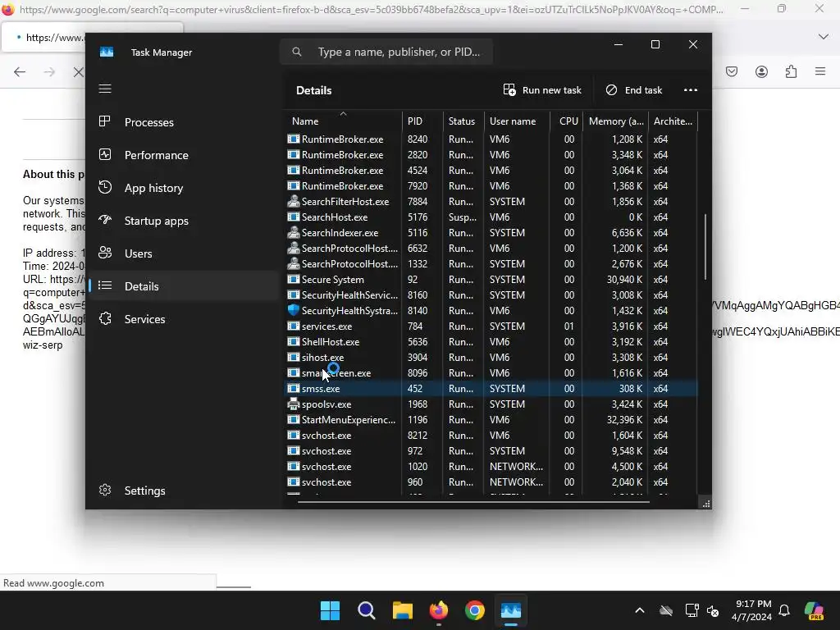840x630 pixels.
Task: Click the Services puzzle icon
Action: (105, 318)
